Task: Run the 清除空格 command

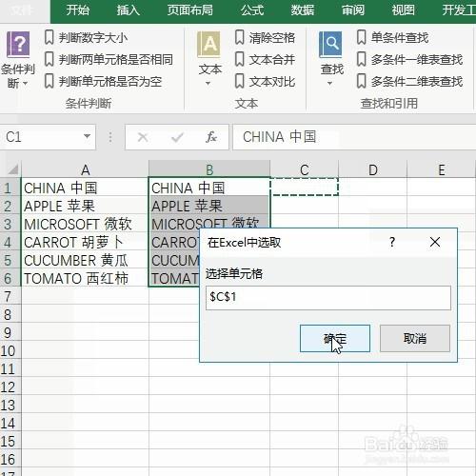Action: pos(272,38)
